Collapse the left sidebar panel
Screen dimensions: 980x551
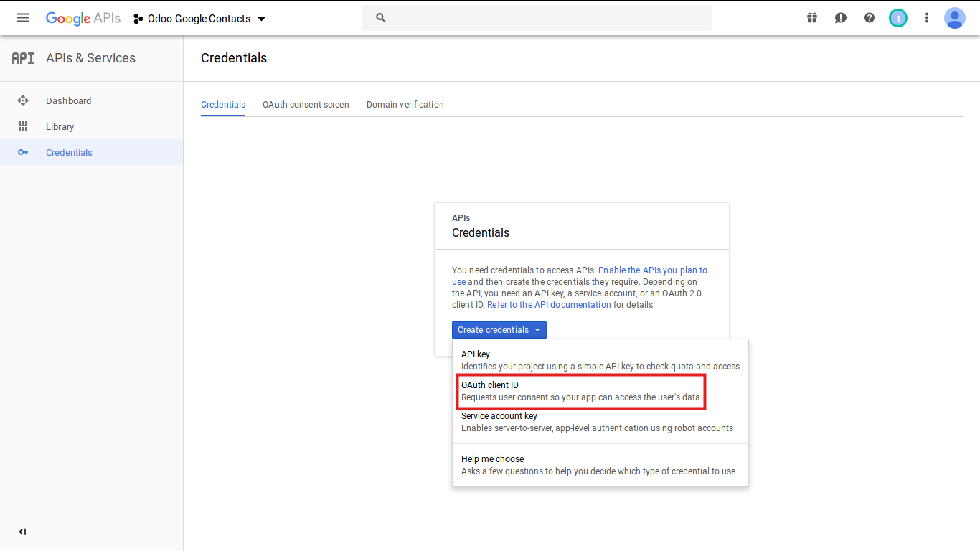[22, 532]
